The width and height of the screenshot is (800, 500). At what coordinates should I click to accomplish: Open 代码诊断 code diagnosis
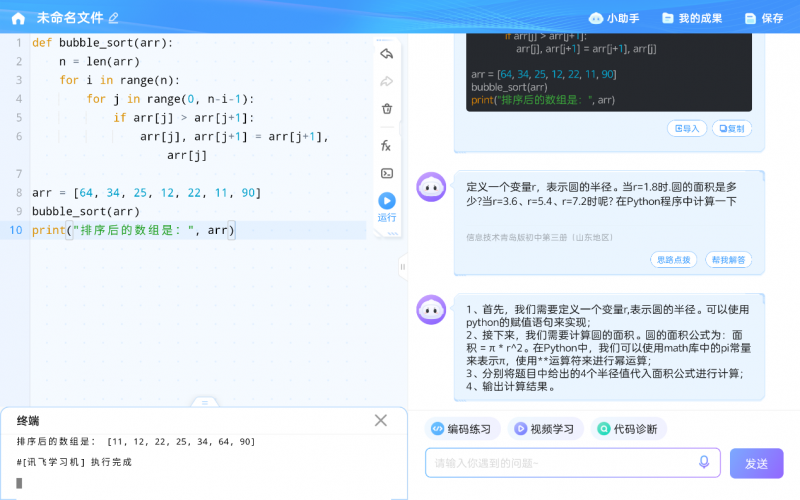(629, 429)
